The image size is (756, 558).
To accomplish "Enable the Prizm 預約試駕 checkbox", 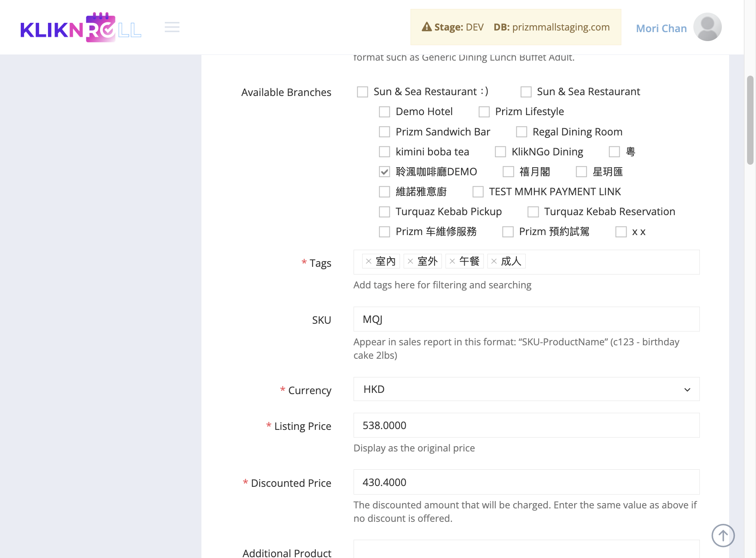I will point(508,232).
